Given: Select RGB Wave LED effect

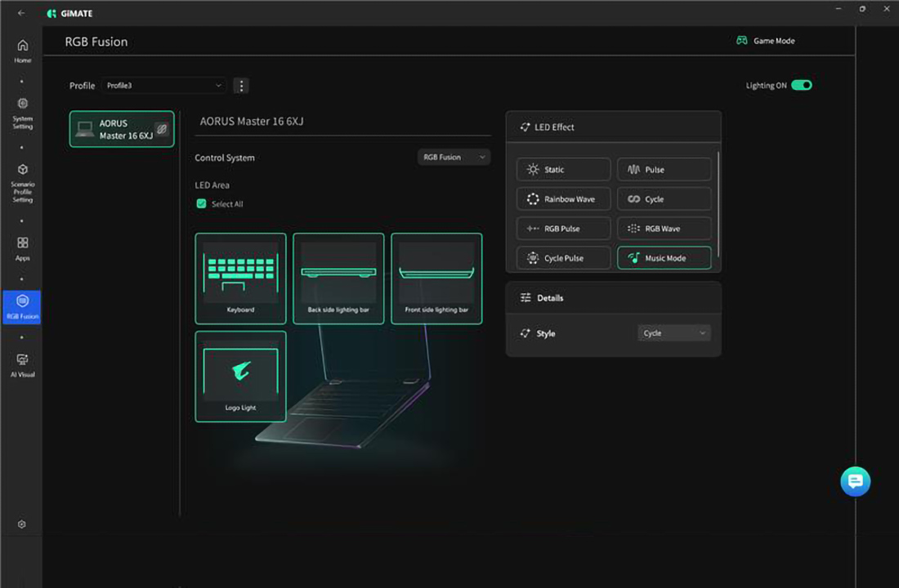Looking at the screenshot, I should pos(664,228).
